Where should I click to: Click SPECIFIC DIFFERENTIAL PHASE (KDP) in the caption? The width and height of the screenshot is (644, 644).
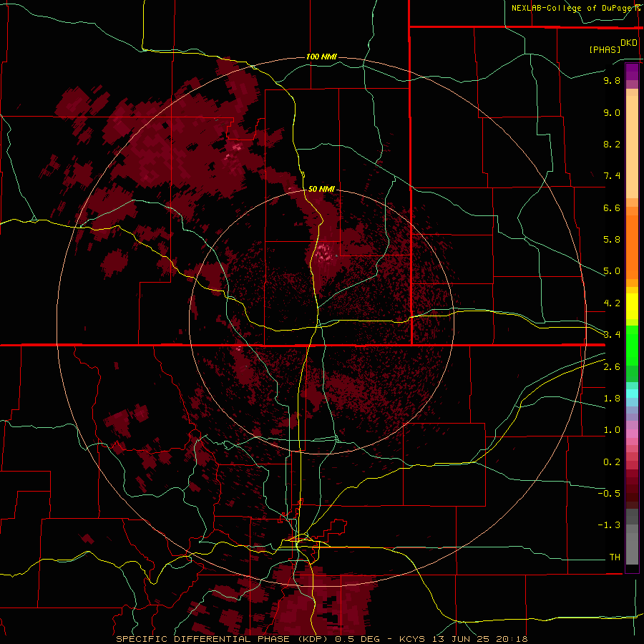click(x=223, y=639)
